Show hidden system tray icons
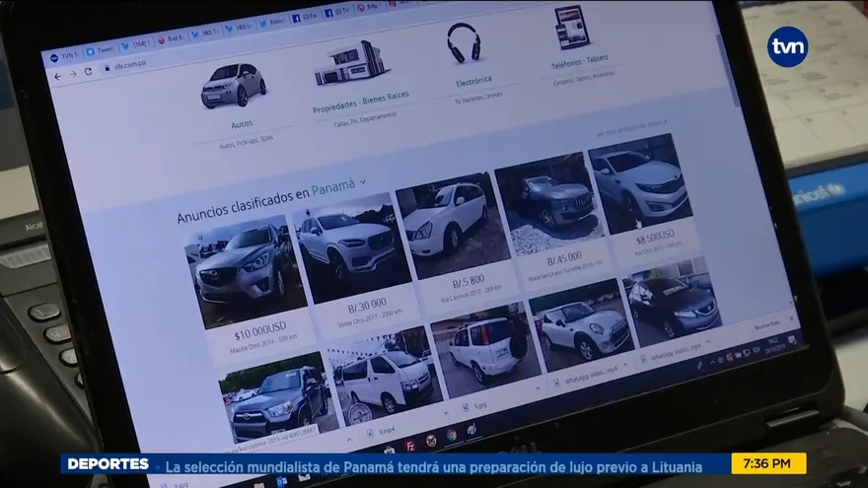This screenshot has width=868, height=488. click(713, 363)
